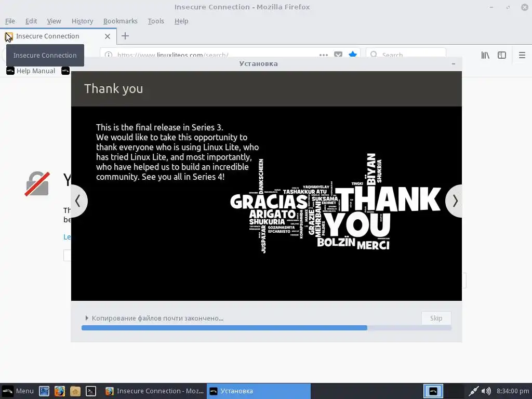Image resolution: width=532 pixels, height=399 pixels.
Task: Expand the installer details disclosure triangle
Action: pos(87,318)
